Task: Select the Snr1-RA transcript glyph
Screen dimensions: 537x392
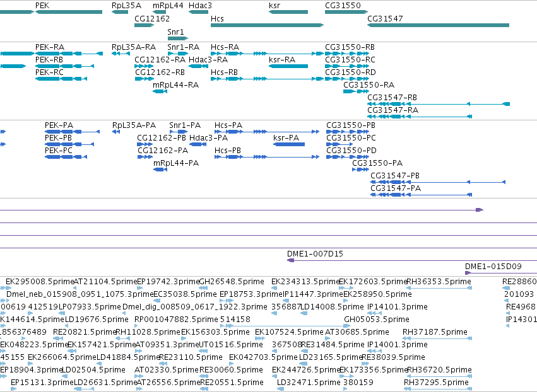Action: coord(178,54)
